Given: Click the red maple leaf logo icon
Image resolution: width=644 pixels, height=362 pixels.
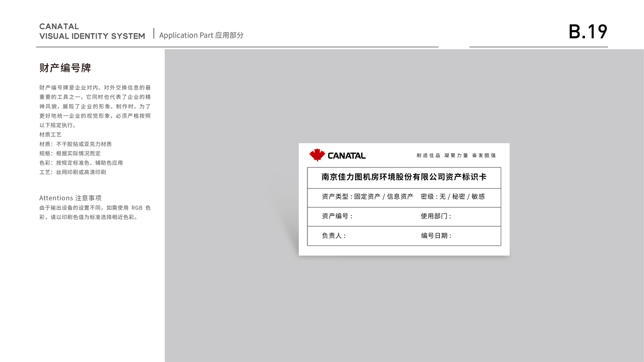Looking at the screenshot, I should coord(317,155).
